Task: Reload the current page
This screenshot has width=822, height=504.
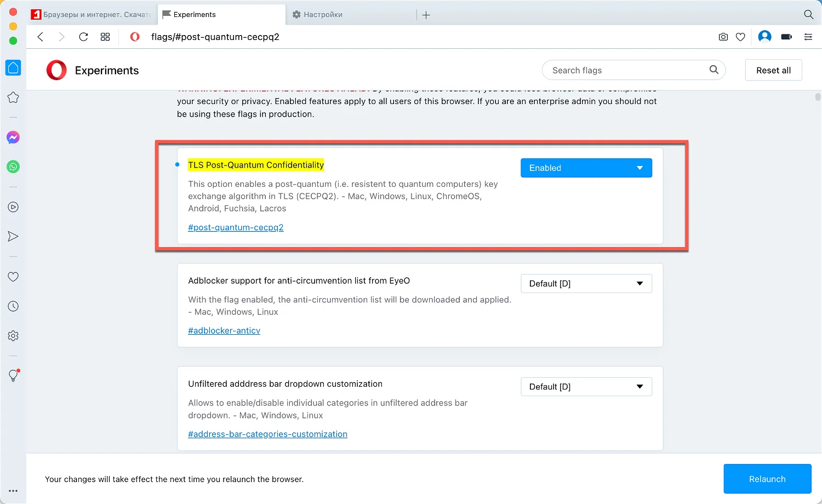Action: tap(83, 37)
